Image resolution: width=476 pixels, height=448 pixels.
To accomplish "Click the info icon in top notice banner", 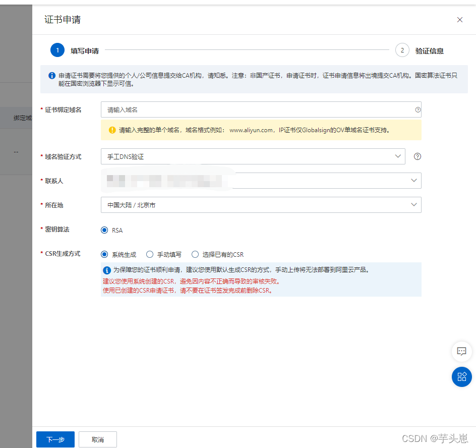I will pyautogui.click(x=52, y=76).
